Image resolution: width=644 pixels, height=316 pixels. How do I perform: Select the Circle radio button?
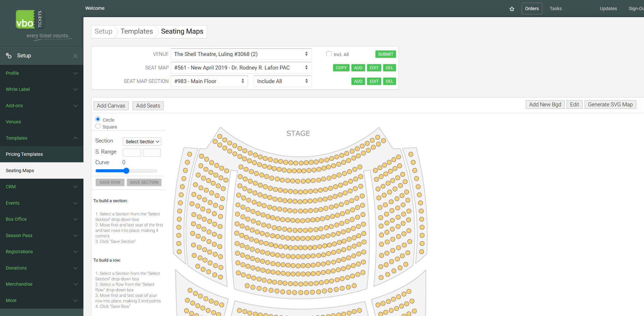(x=98, y=119)
